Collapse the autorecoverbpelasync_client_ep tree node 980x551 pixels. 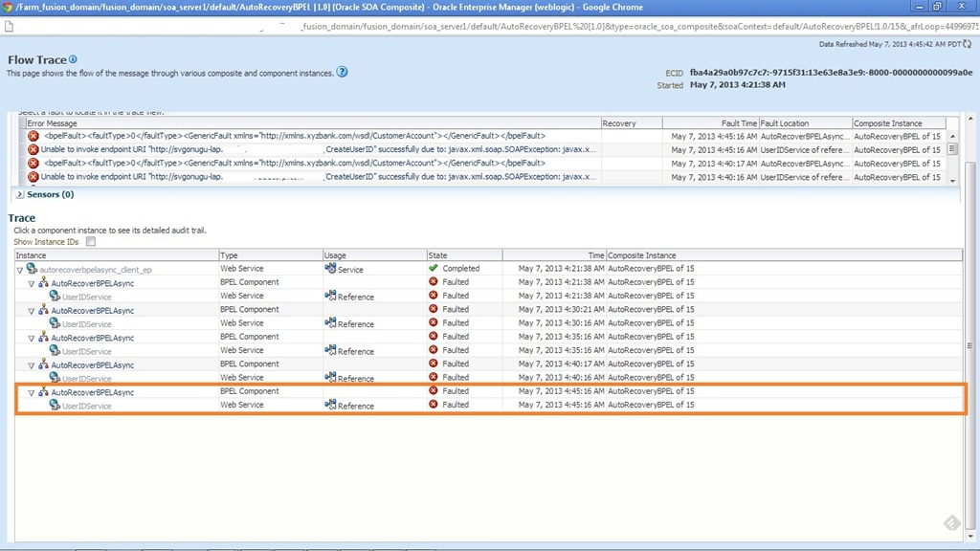tap(20, 270)
